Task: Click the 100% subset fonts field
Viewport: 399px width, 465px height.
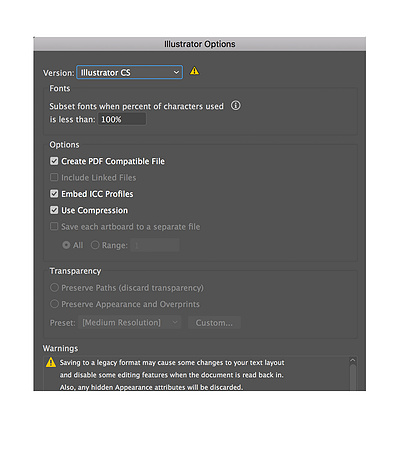Action: (122, 119)
